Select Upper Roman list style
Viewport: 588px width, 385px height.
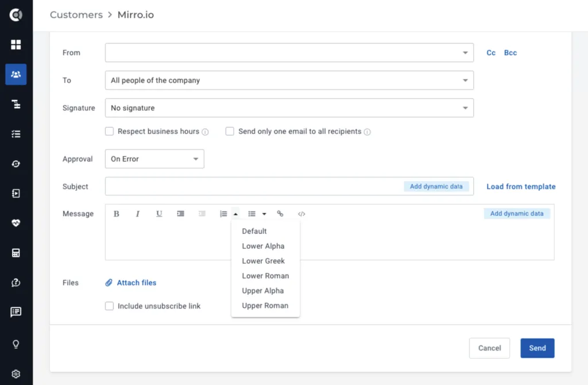pyautogui.click(x=265, y=306)
